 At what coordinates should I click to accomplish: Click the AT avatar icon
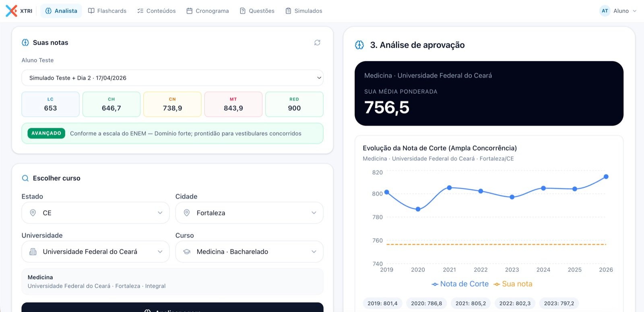click(605, 11)
